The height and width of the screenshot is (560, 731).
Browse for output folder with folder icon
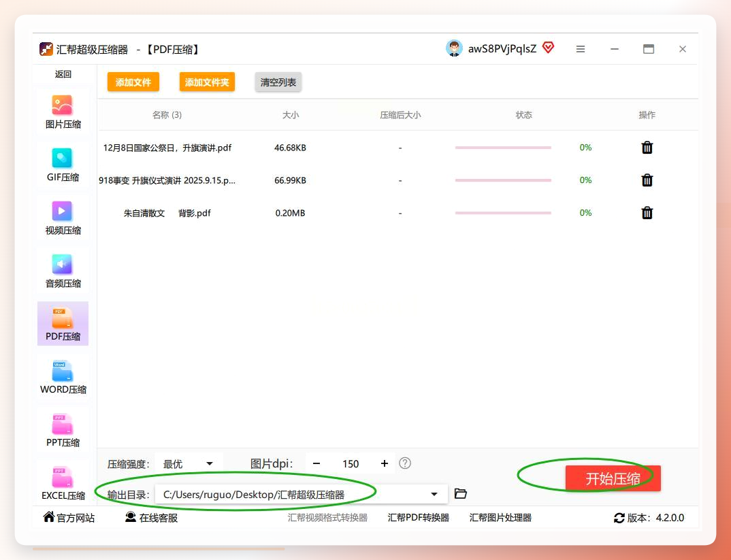coord(461,493)
